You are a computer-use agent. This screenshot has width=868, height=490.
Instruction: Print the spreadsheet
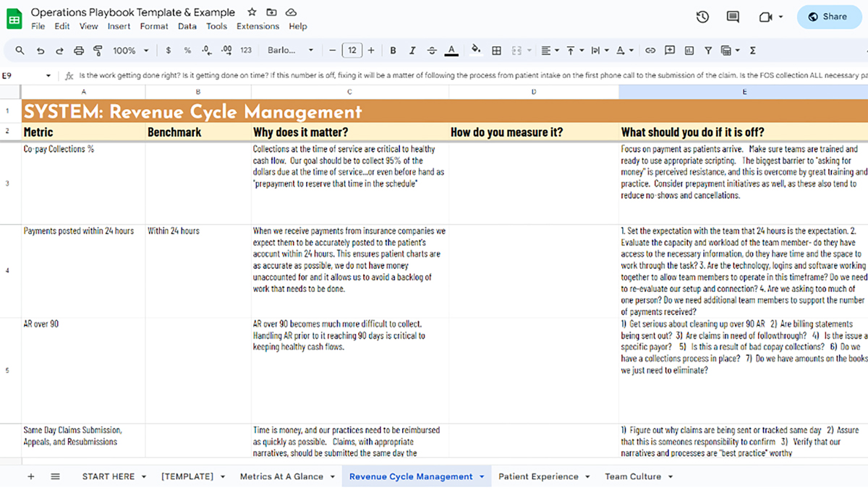tap(79, 51)
